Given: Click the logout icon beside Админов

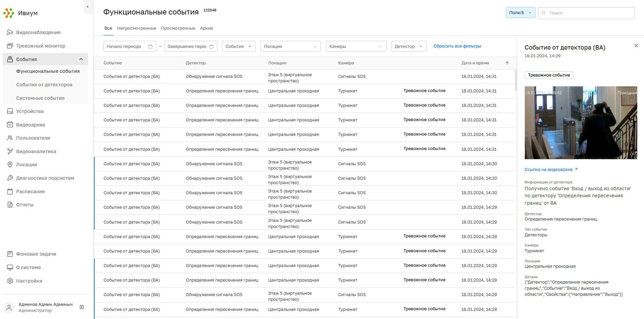Looking at the screenshot, I should [82, 307].
